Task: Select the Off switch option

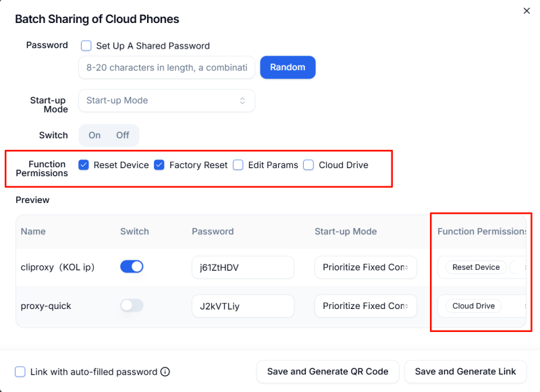Action: coord(122,135)
